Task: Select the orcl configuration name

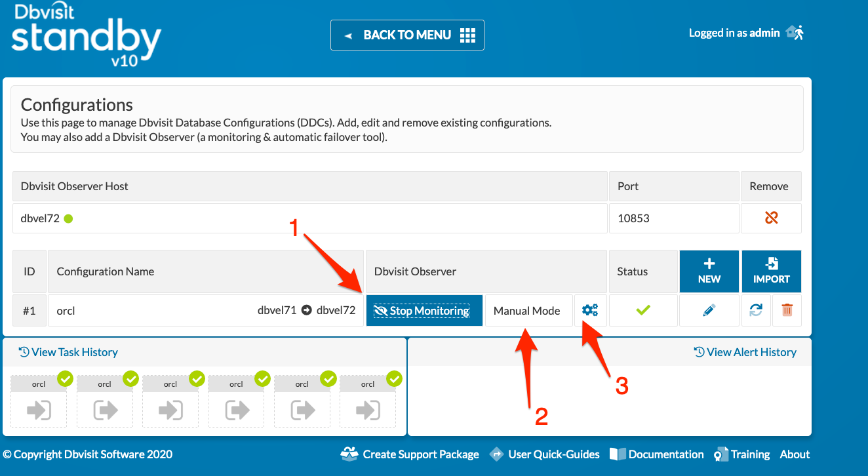Action: [x=66, y=311]
